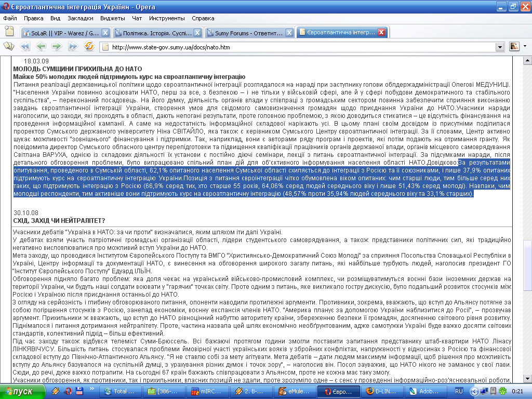532x399 pixels.
Task: Reload the page with the refresh icon
Action: pos(89,47)
